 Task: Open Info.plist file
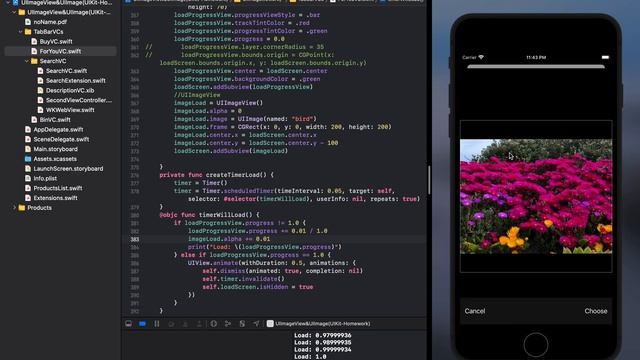(45, 179)
